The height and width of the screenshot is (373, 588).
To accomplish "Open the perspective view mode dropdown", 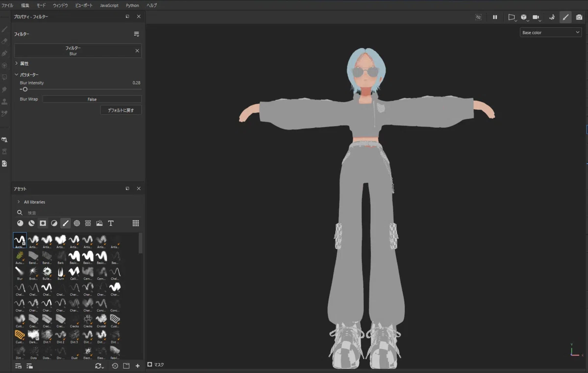I will [512, 17].
